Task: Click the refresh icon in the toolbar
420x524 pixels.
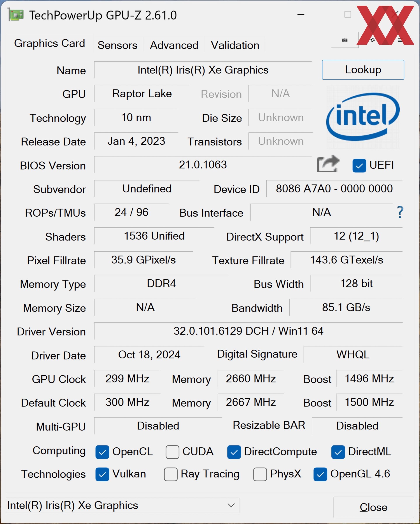Action: [x=372, y=40]
